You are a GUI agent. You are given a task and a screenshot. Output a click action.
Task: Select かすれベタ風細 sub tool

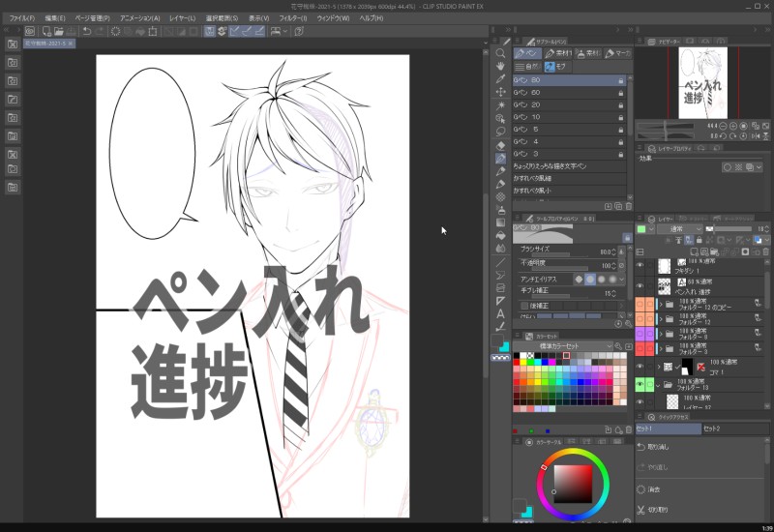pos(570,178)
